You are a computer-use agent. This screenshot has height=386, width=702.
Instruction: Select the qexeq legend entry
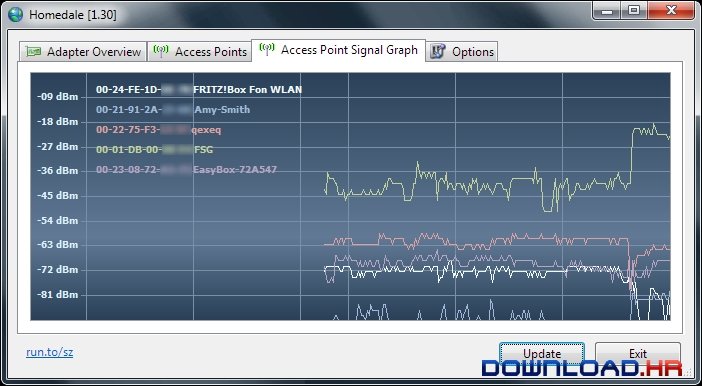click(x=158, y=130)
